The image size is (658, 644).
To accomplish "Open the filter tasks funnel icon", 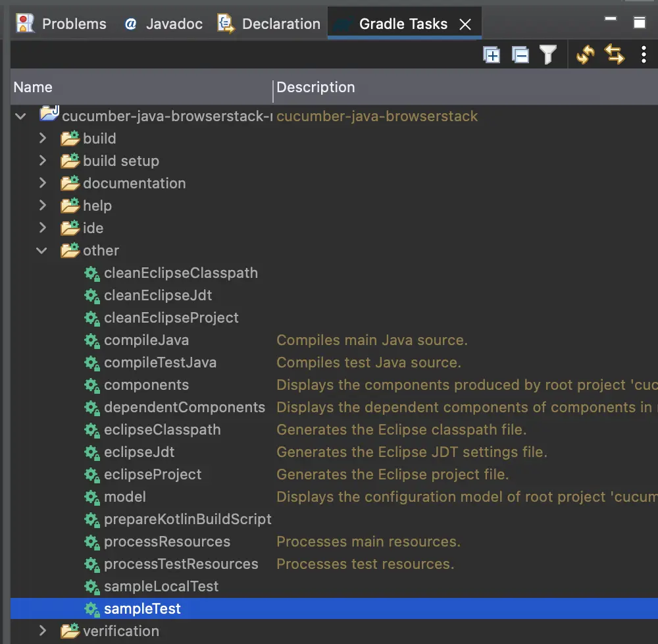I will pyautogui.click(x=548, y=55).
